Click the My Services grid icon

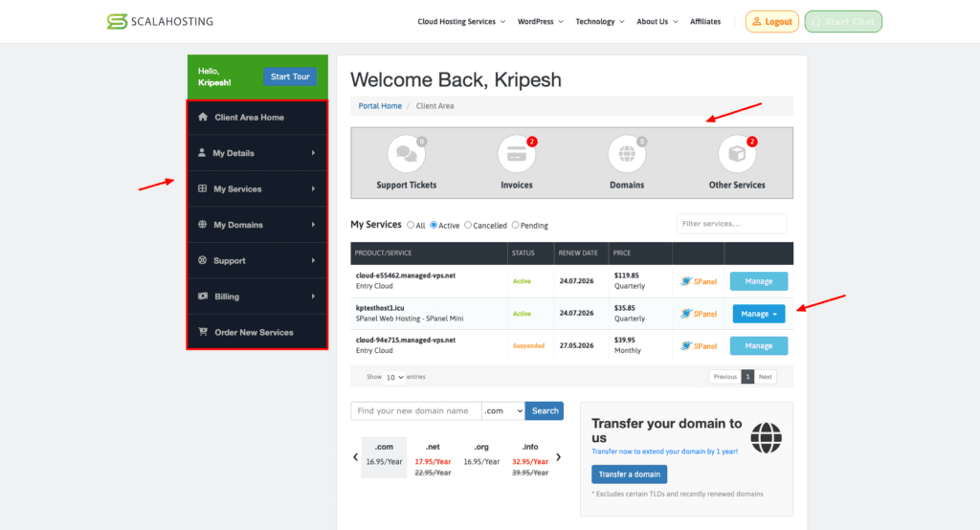[x=203, y=188]
